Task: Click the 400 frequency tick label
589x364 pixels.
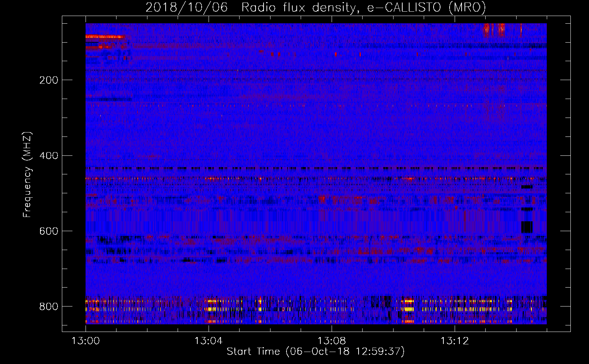Action: (49, 156)
